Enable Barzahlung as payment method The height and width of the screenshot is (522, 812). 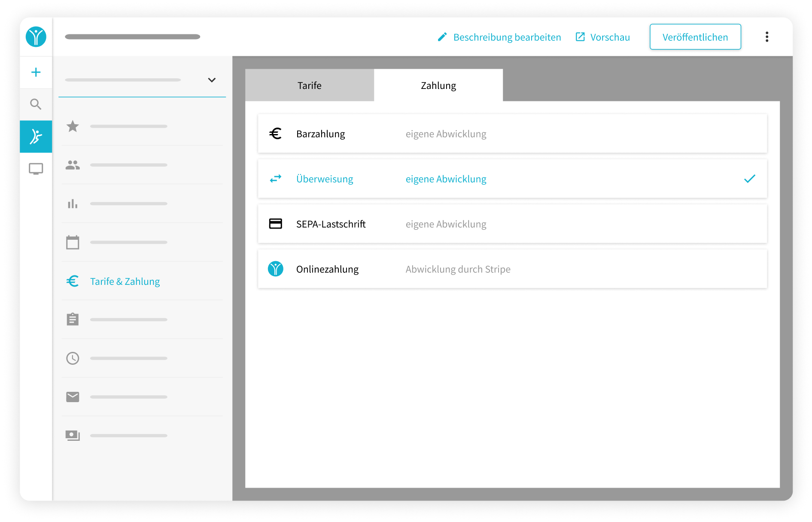512,134
